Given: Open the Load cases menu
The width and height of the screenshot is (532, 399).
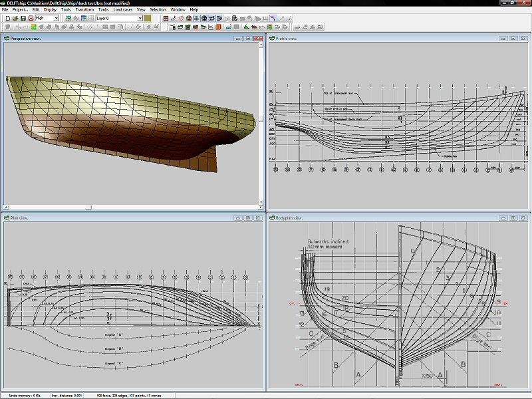Looking at the screenshot, I should click(122, 10).
